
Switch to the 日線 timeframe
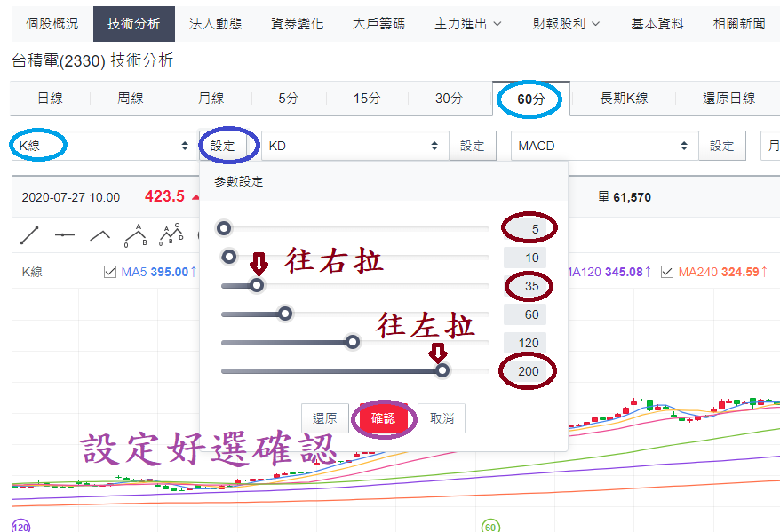51,99
